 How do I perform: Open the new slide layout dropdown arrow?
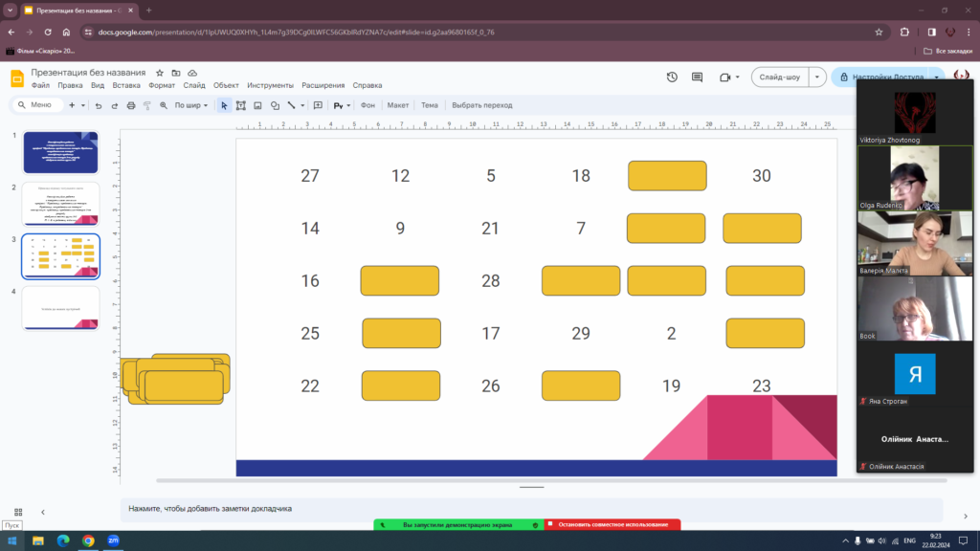tap(83, 105)
